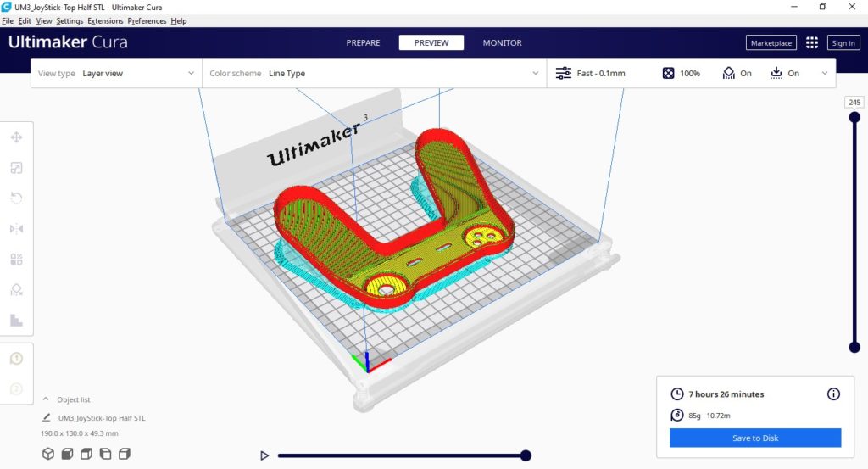Select extruder 2 button
The width and height of the screenshot is (868, 469).
coord(17,389)
